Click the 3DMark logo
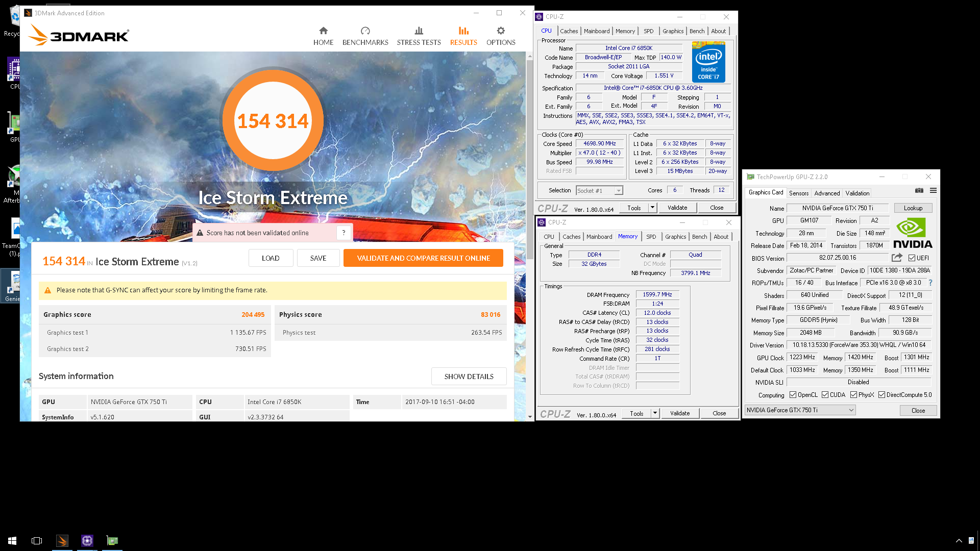980x551 pixels. tap(79, 35)
